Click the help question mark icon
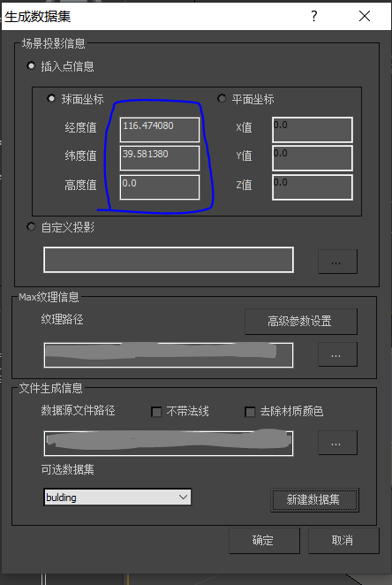The height and width of the screenshot is (585, 392). (x=314, y=16)
